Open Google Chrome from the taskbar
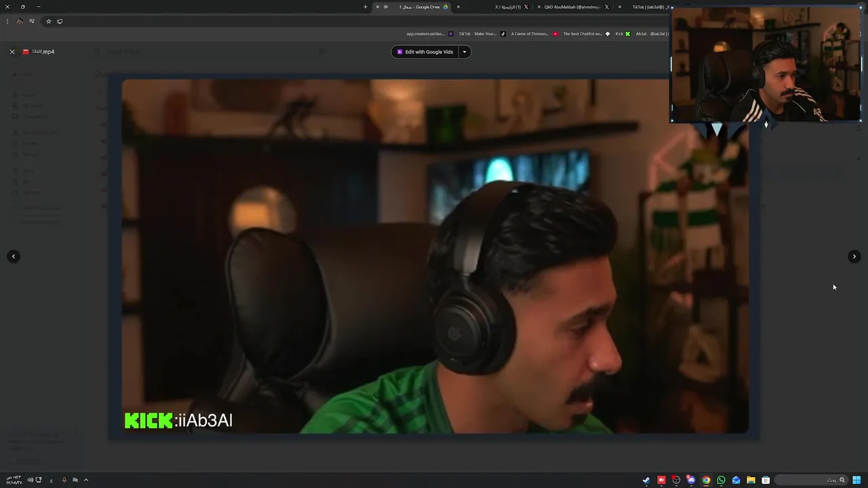 pyautogui.click(x=706, y=480)
